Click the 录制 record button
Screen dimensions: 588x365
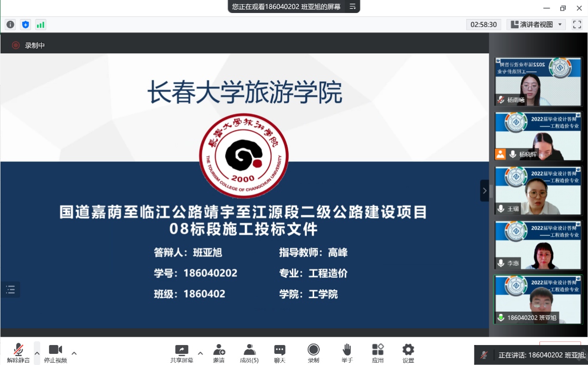(x=314, y=353)
